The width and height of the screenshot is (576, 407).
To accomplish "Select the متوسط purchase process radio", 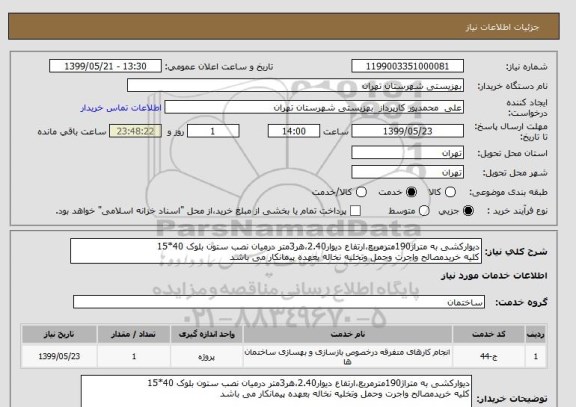I will click(x=424, y=211).
